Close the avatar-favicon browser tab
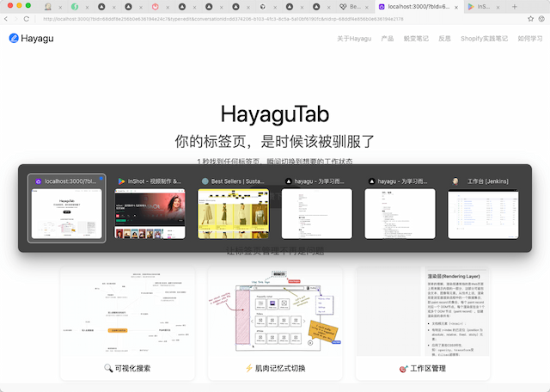 60,7
